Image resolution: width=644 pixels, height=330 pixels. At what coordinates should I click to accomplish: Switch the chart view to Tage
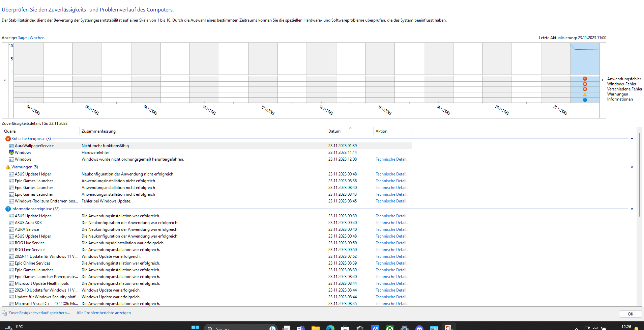[22, 38]
